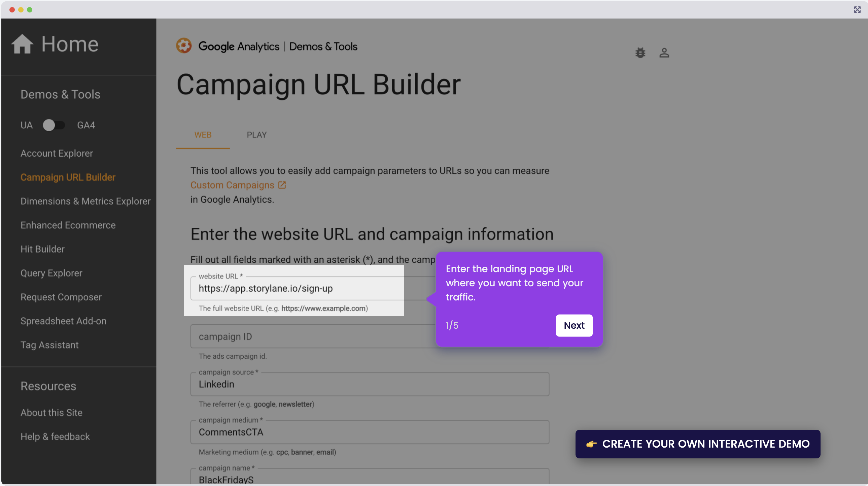Select the WEB tab

pyautogui.click(x=203, y=135)
